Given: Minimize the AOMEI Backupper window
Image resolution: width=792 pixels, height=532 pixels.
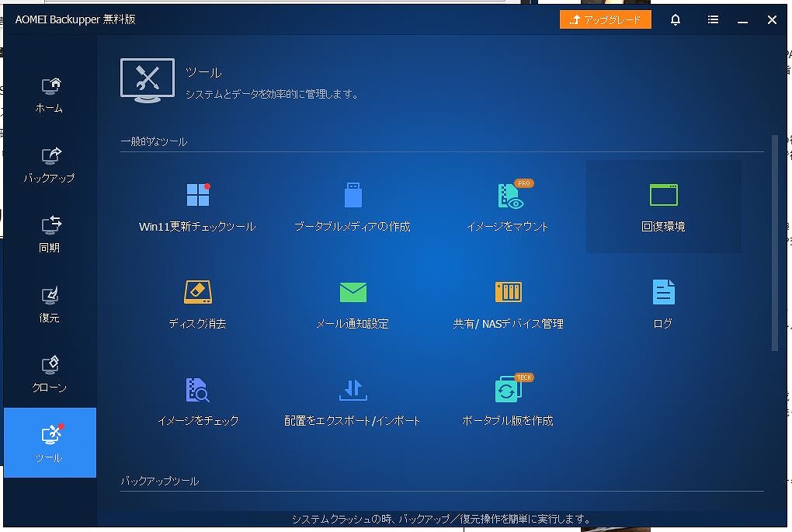Looking at the screenshot, I should 742,20.
